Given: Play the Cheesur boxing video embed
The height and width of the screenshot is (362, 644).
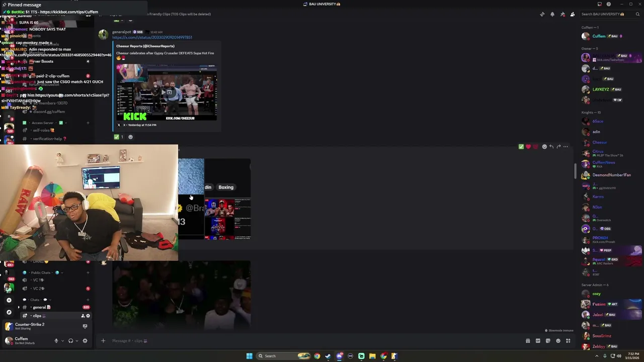Looking at the screenshot, I should [x=167, y=93].
